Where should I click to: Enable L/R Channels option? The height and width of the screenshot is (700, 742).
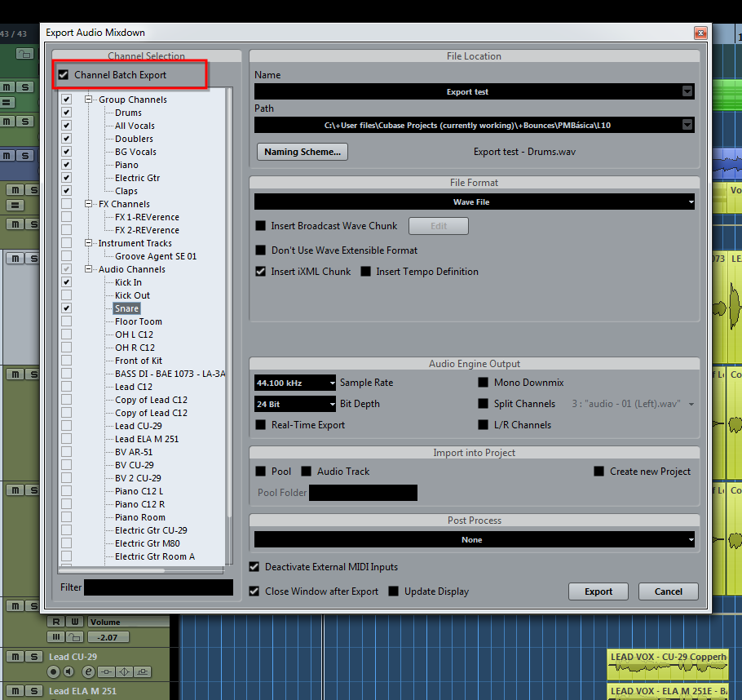click(x=483, y=425)
